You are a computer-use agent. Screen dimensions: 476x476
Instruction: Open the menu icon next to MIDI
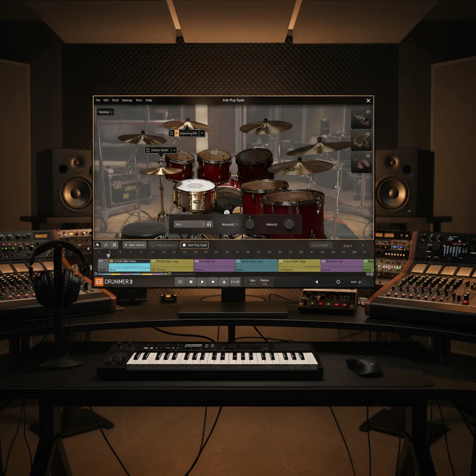pos(360,282)
